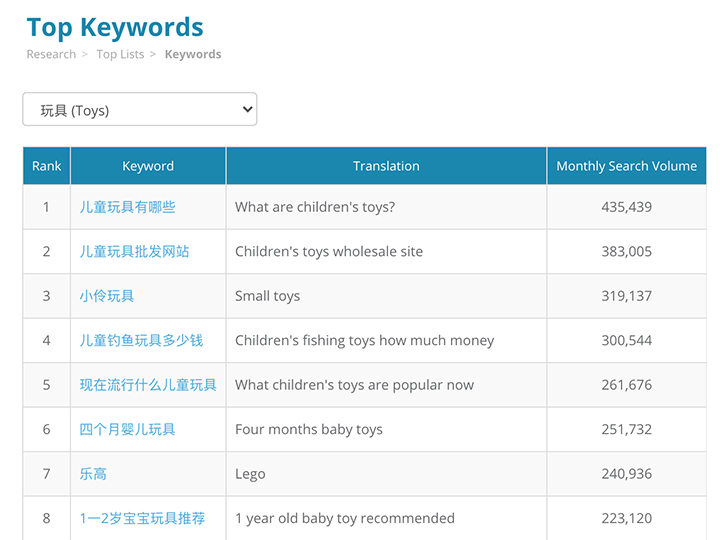The width and height of the screenshot is (720, 540).
Task: Click the Research breadcrumb link
Action: [51, 54]
